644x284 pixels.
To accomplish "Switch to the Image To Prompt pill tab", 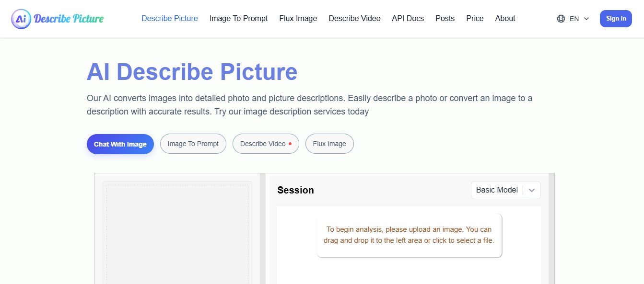I will [x=193, y=144].
